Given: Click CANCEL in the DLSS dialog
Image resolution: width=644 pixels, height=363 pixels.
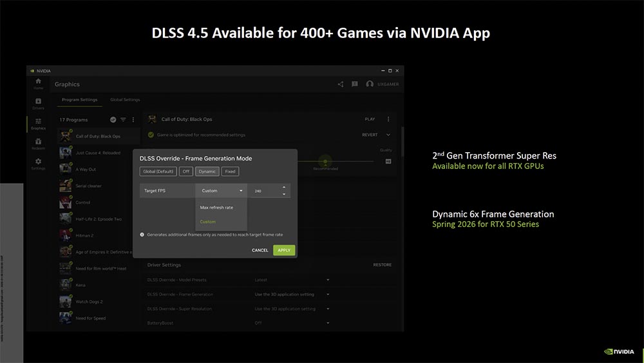Looking at the screenshot, I should click(260, 250).
